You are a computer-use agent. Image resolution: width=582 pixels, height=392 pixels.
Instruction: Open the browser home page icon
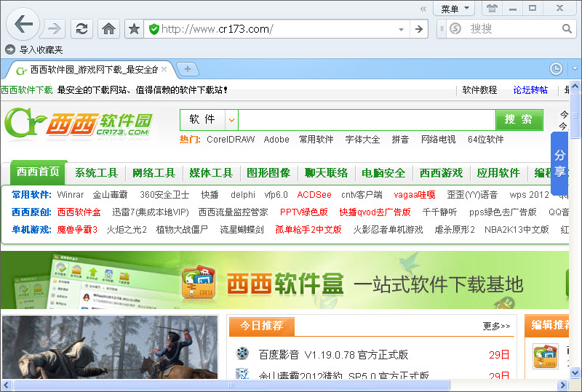tap(108, 28)
